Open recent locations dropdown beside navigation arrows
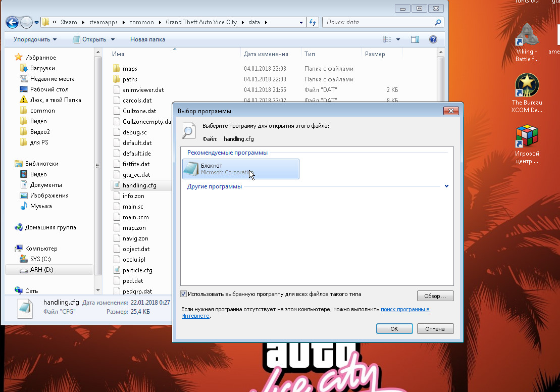 pos(36,23)
